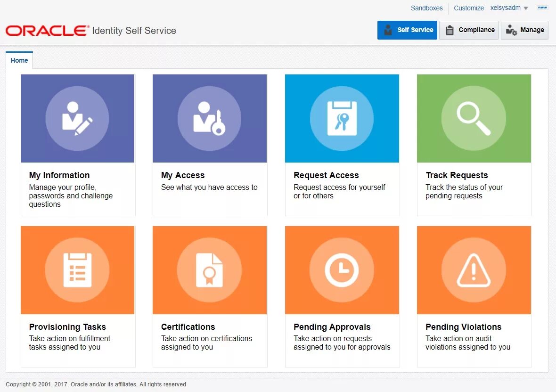Image resolution: width=556 pixels, height=392 pixels.
Task: Switch to the Compliance section
Action: point(469,30)
